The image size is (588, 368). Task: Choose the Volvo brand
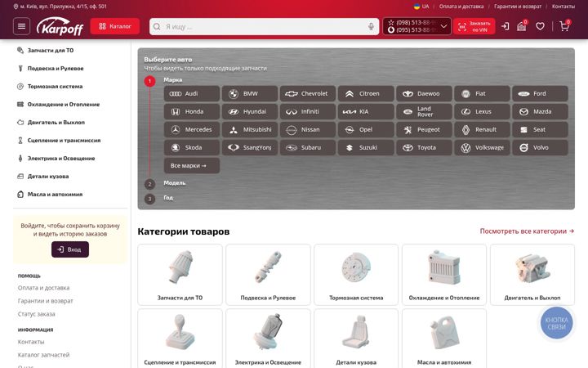pos(540,147)
